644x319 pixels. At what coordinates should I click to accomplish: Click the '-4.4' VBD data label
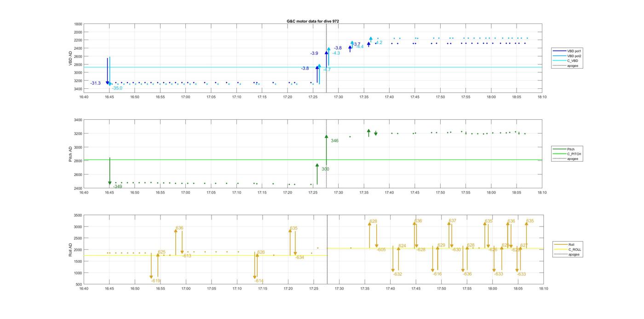pyautogui.click(x=359, y=46)
